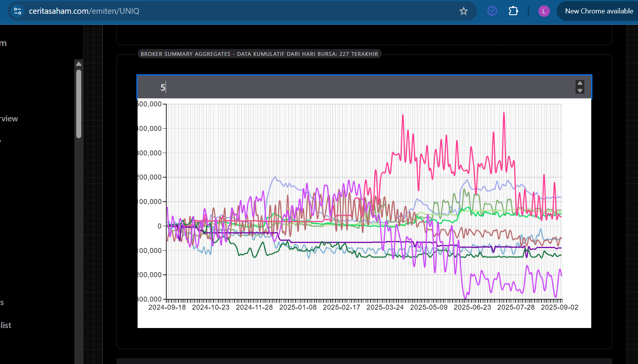
Task: Click the sidebar scrollbar thumb
Action: tap(79, 103)
